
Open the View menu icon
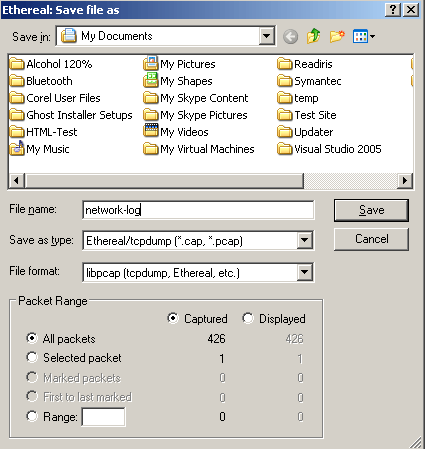[x=363, y=36]
